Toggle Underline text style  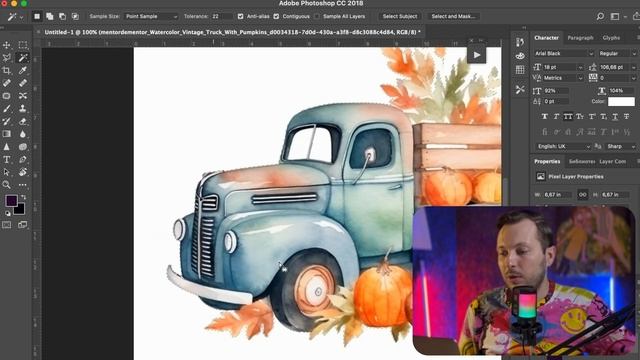pyautogui.click(x=615, y=117)
